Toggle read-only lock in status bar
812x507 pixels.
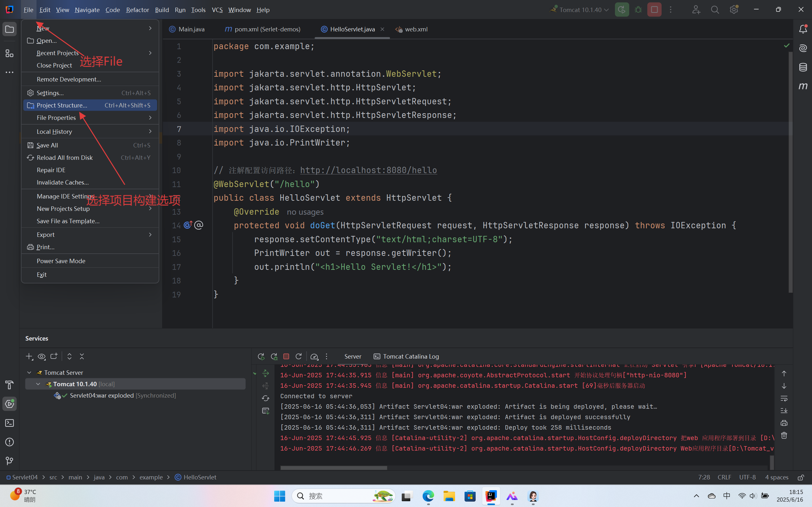point(801,477)
